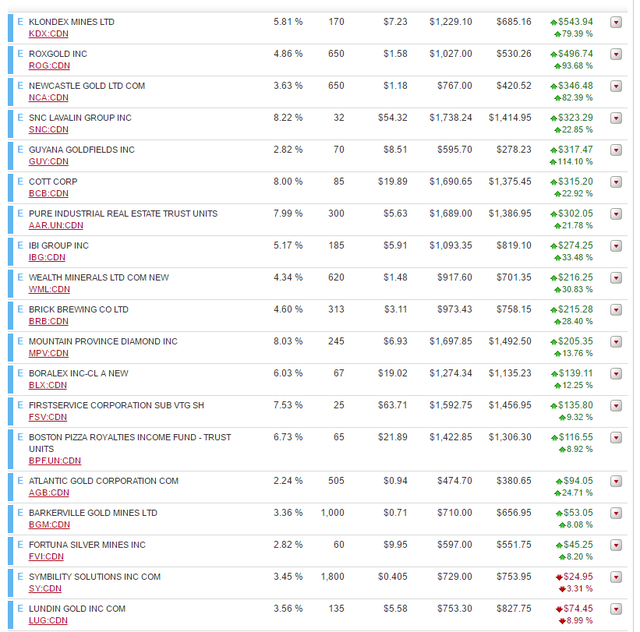Click the E icon beside Fortuna Silver Mines

20,544
